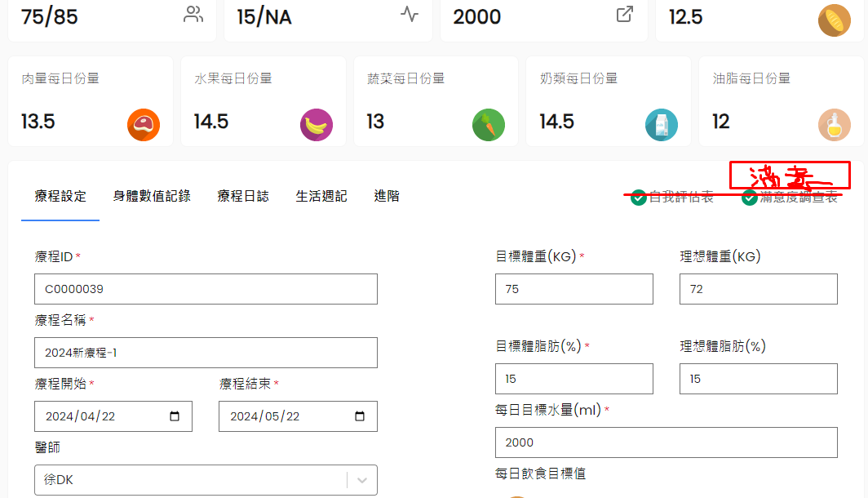Click the pulse activity icon beside 15/NA

pos(410,15)
